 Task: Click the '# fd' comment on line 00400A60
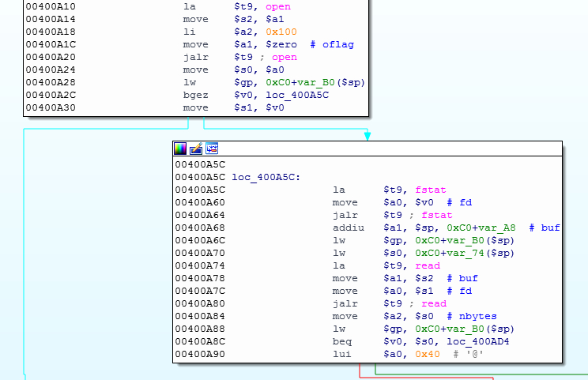tap(459, 203)
